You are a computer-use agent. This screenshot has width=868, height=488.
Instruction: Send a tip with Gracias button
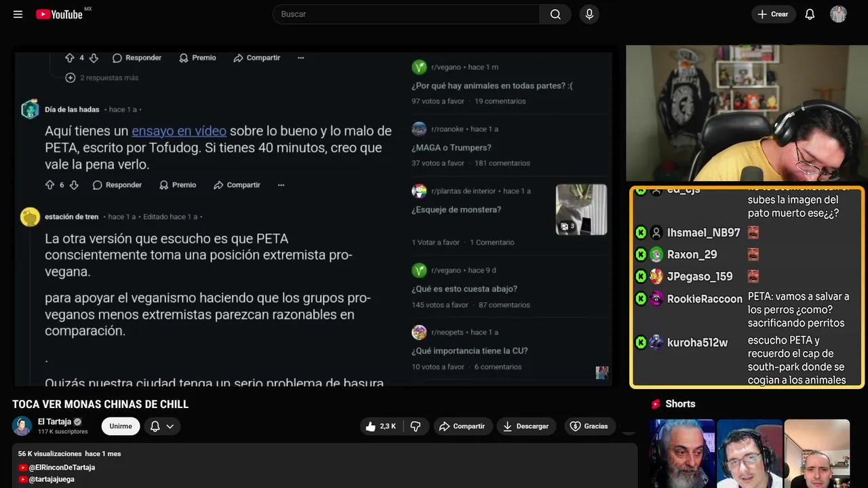click(589, 426)
